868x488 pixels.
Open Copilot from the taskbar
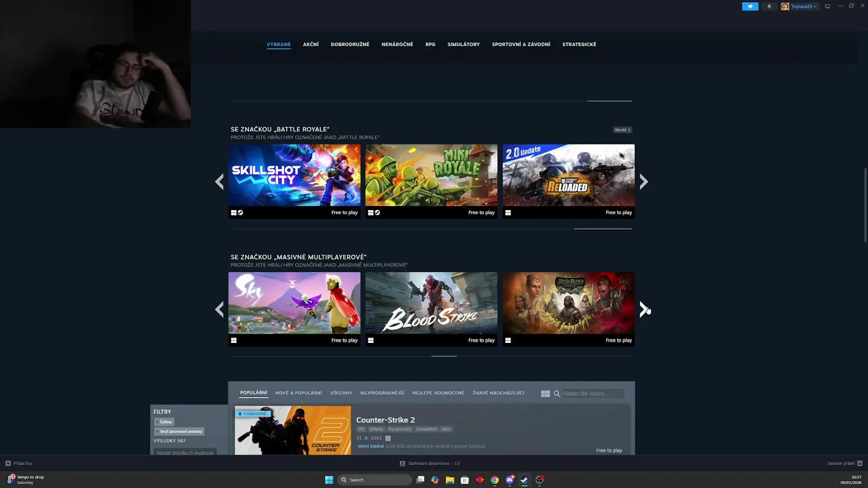435,480
